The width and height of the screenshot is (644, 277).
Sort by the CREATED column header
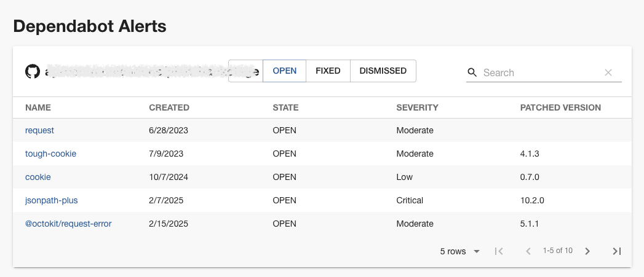point(169,107)
